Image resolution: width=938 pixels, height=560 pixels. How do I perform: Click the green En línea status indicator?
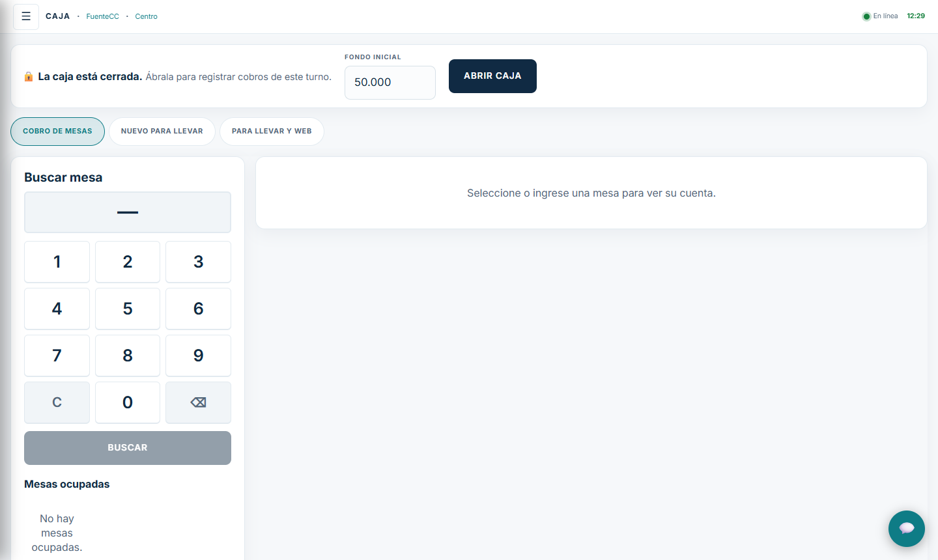coord(866,16)
